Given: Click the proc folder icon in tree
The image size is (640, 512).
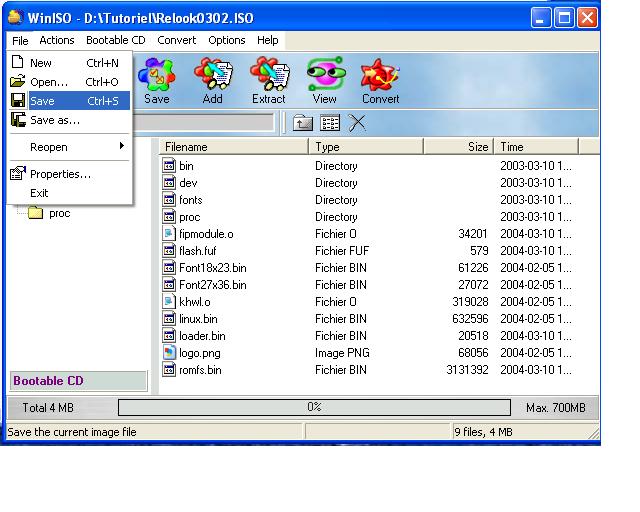Looking at the screenshot, I should [x=36, y=213].
